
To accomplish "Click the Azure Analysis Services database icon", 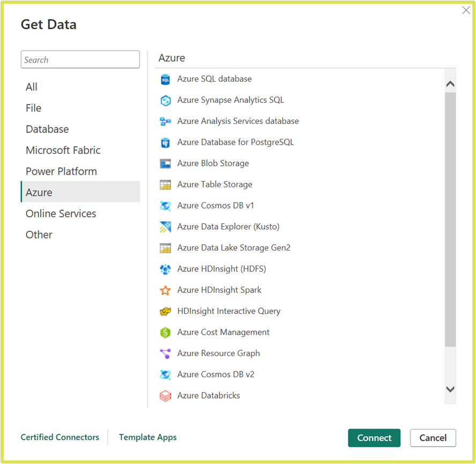I will coord(165,122).
